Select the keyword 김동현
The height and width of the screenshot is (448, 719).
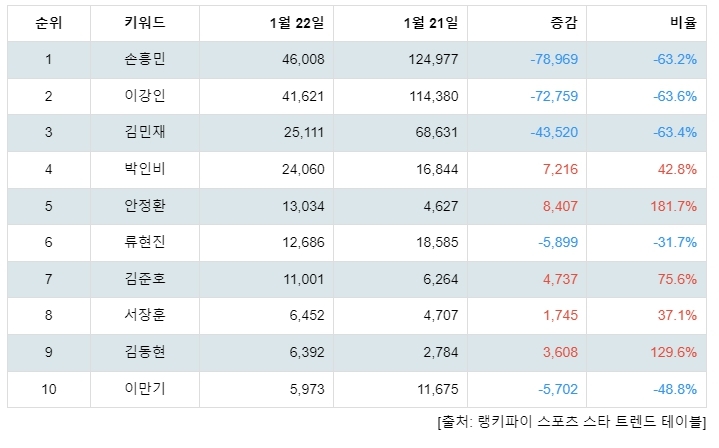click(145, 352)
